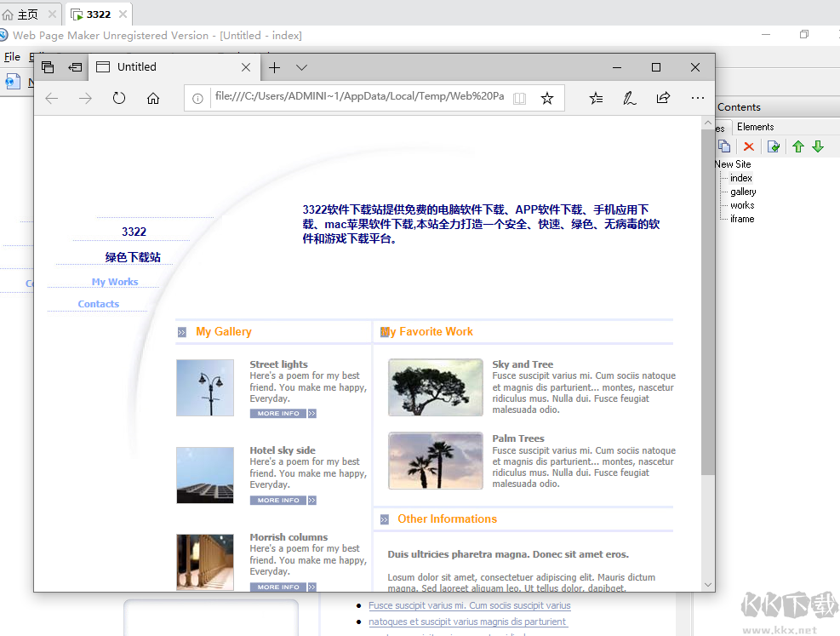
Task: Open the Fusce suscipit varius mi link
Action: click(469, 605)
